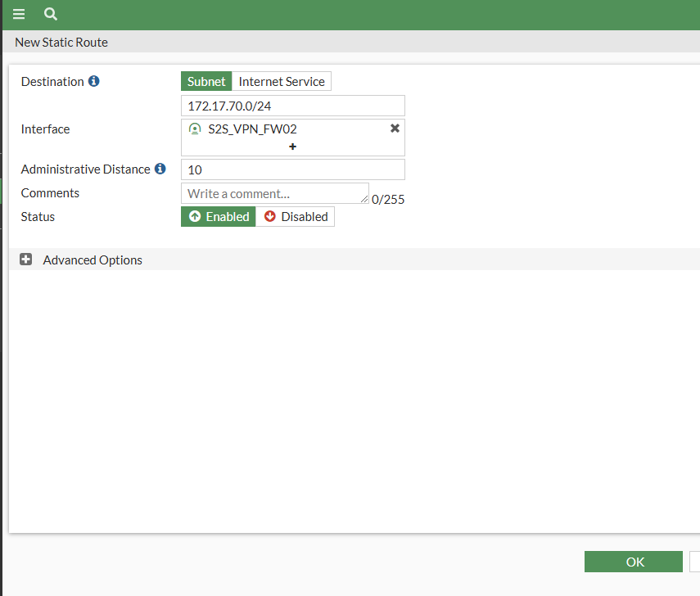This screenshot has width=700, height=596.
Task: Click OK to save static route
Action: pyautogui.click(x=634, y=562)
